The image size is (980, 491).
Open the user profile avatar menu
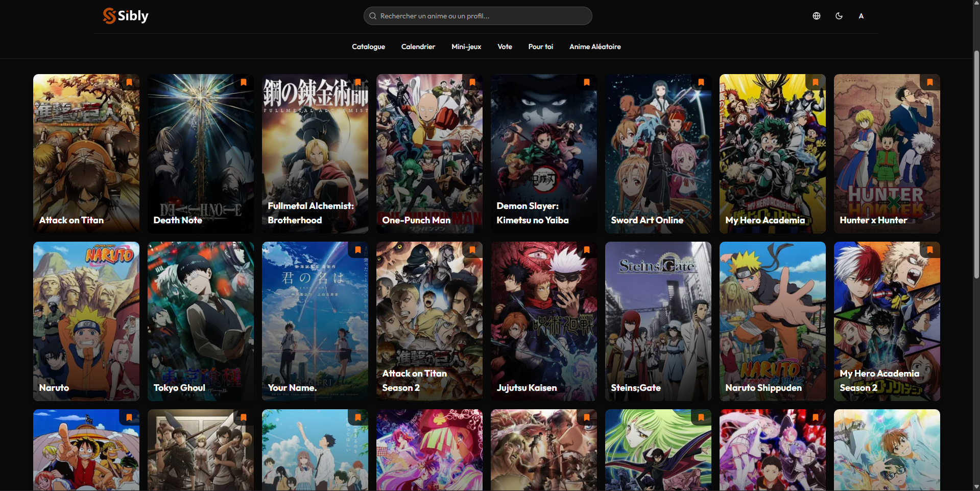coord(861,16)
